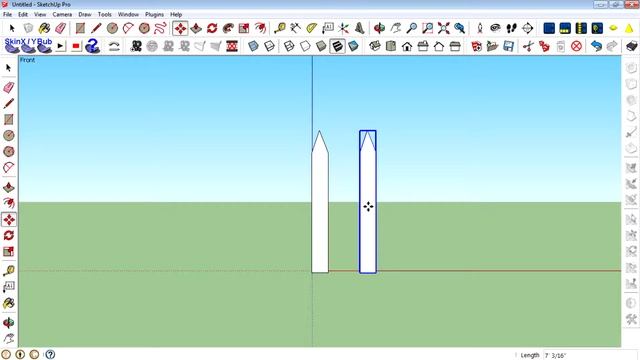Click active Shaded With Textures style
Screen dimensions: 640x360
click(338, 46)
